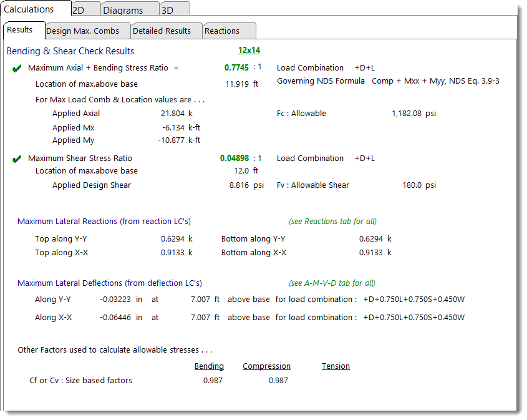Click the Fc Allowable value 1,182.08

pos(407,114)
